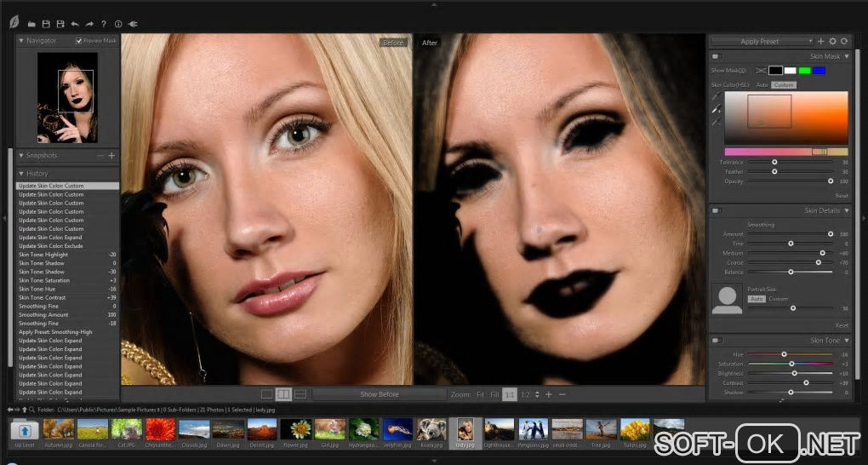
Task: Click the Tolerance slider handle
Action: (774, 162)
